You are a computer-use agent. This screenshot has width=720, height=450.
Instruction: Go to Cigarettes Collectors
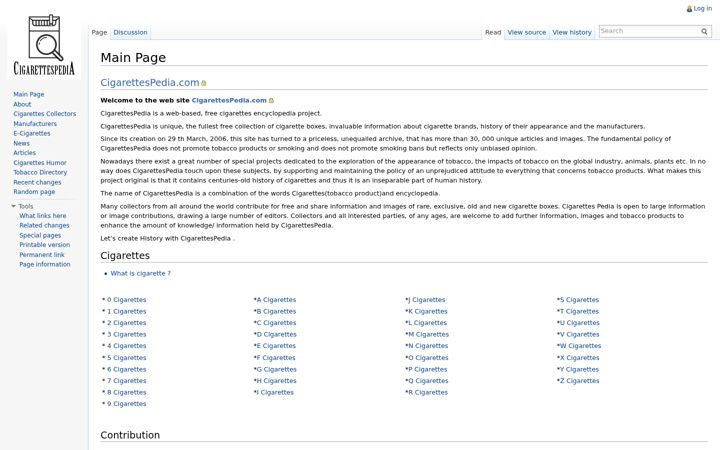(x=45, y=114)
